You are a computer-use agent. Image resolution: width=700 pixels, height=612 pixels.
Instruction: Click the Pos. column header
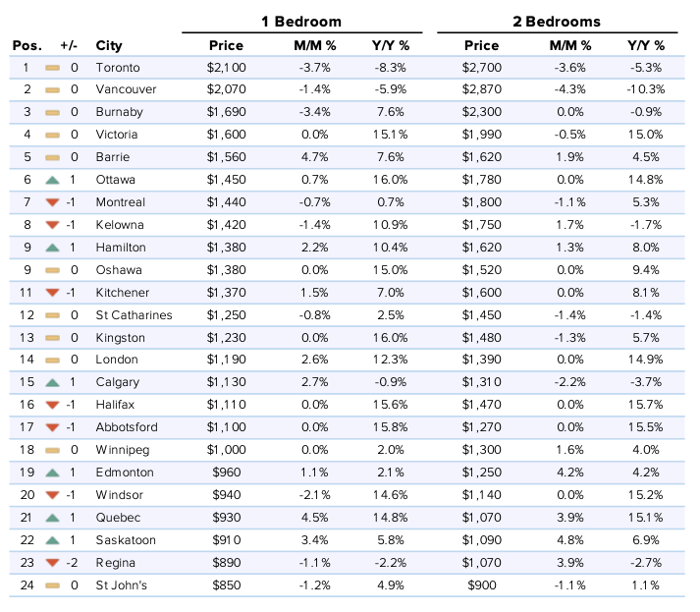pos(27,45)
